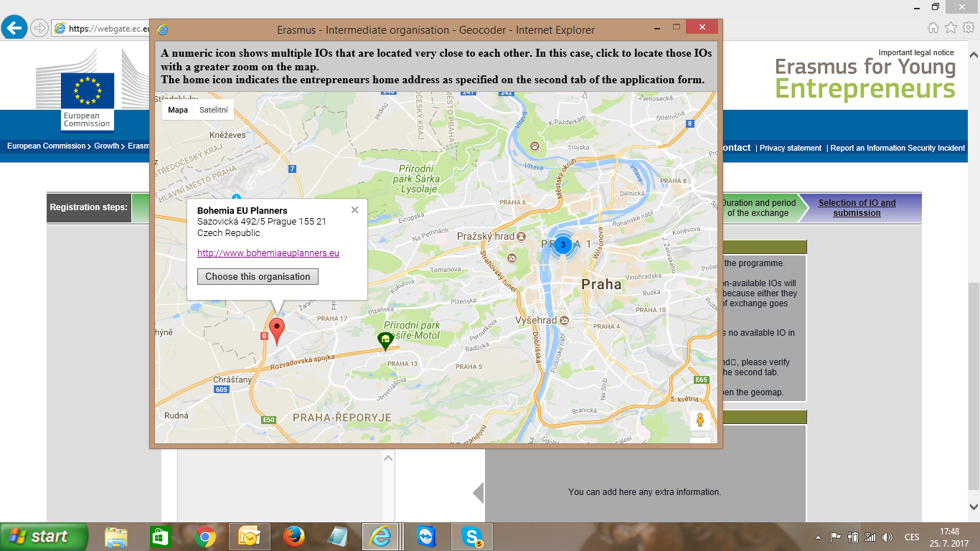Click the Choose this organisation button
Image resolution: width=980 pixels, height=551 pixels.
click(x=258, y=277)
